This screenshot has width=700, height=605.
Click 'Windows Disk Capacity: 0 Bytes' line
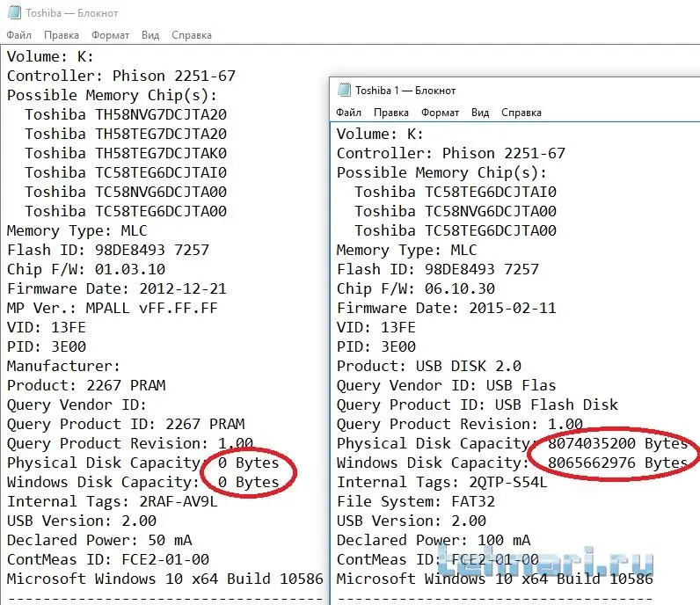[x=142, y=482]
